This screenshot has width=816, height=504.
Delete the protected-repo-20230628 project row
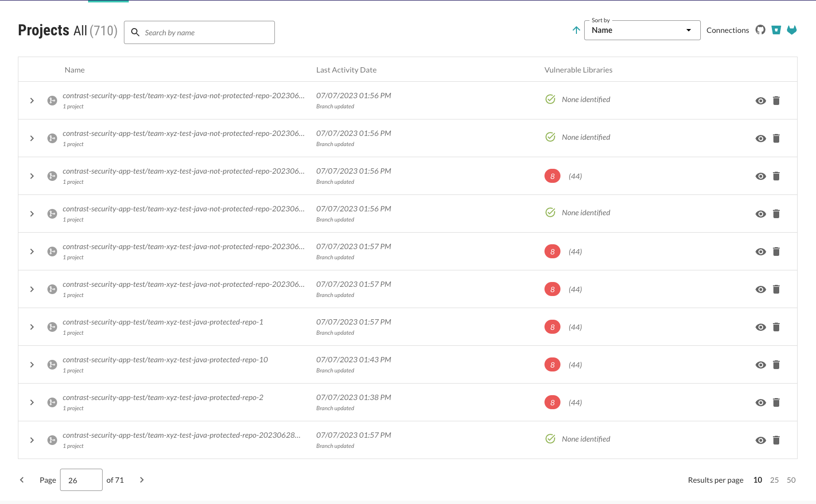pyautogui.click(x=776, y=440)
